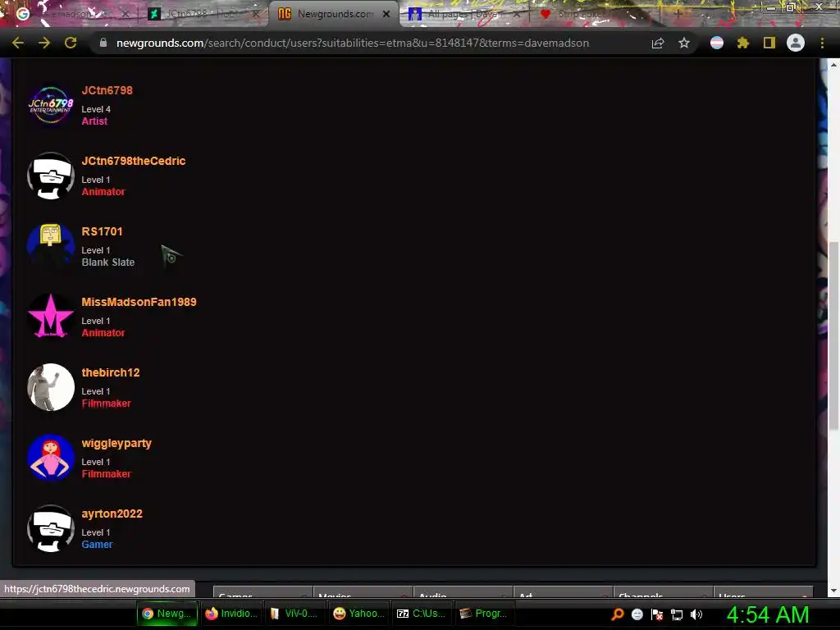This screenshot has height=630, width=840.
Task: Open wiggleyparty user profile link
Action: click(x=116, y=444)
